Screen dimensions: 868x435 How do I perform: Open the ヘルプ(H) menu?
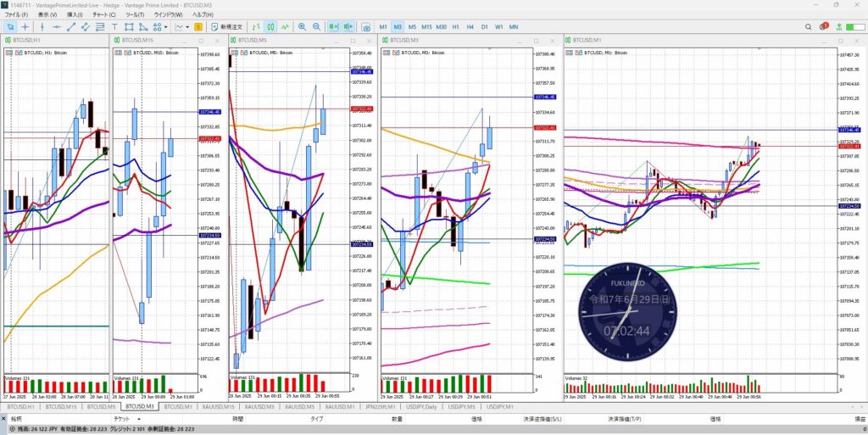coord(203,14)
